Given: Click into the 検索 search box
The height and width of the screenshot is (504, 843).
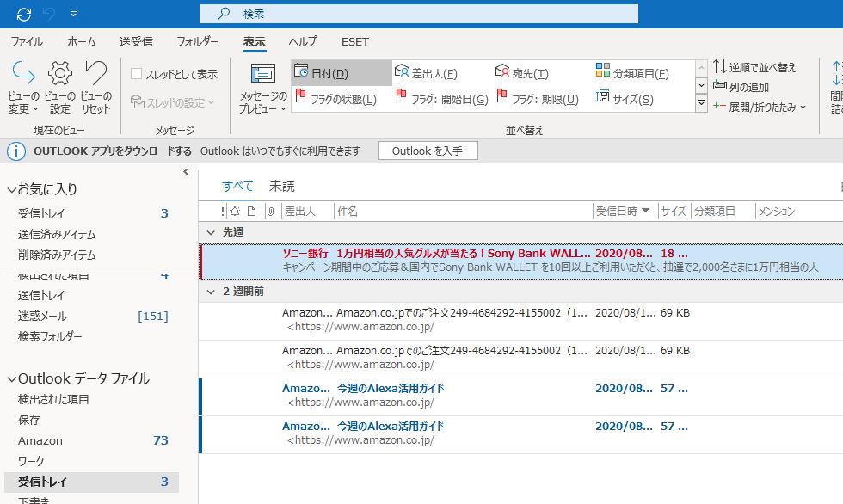Looking at the screenshot, I should coord(419,14).
